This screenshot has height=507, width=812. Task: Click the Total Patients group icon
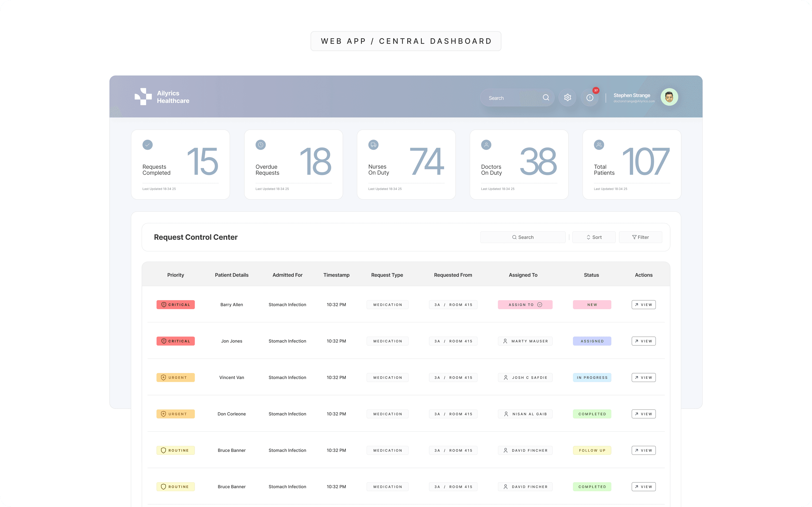click(599, 145)
